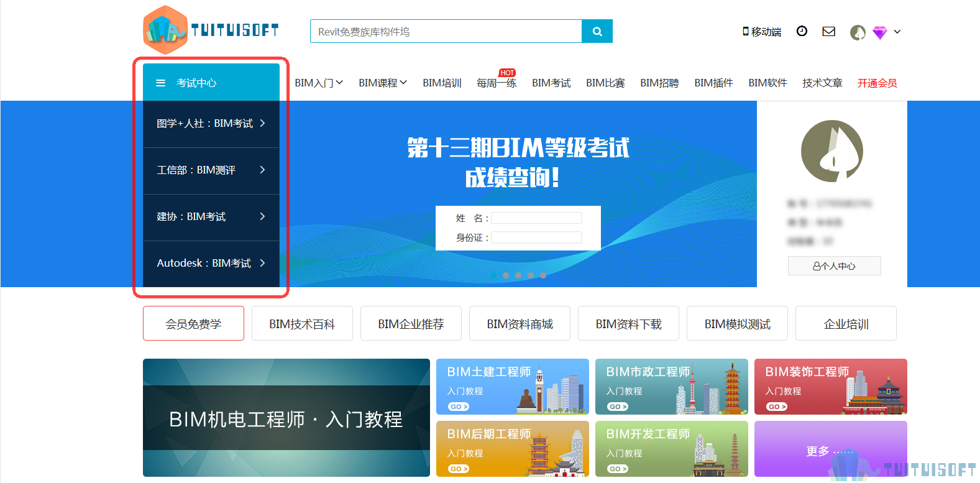980x483 pixels.
Task: Click GO on BIM后期工程师 card
Action: click(x=459, y=469)
